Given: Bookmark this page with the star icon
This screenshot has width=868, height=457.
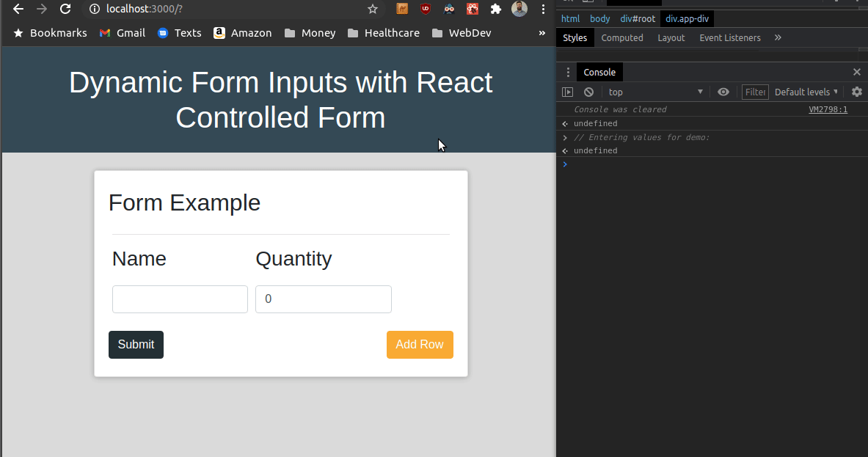Looking at the screenshot, I should tap(373, 9).
